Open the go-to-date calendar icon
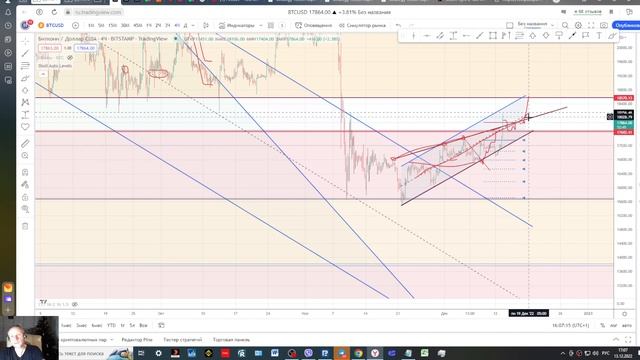This screenshot has height=360, width=640. (161, 325)
